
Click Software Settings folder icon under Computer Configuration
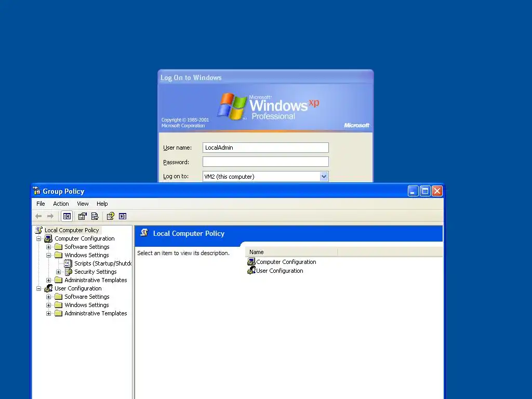[59, 247]
